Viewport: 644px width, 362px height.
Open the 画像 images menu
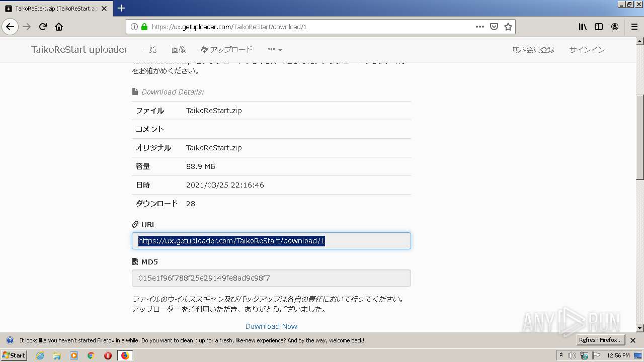click(179, 50)
